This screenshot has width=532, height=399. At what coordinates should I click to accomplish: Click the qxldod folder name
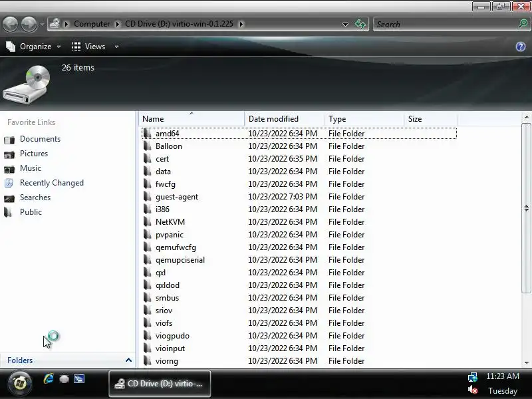pos(168,285)
